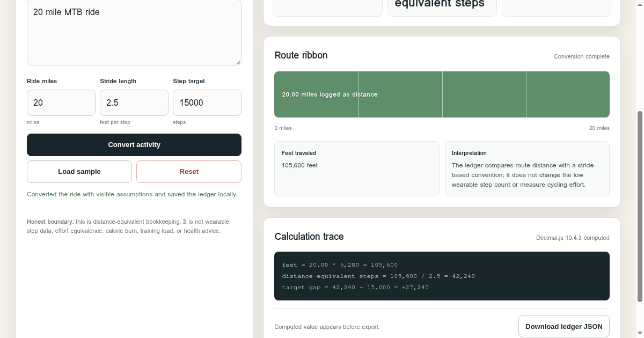Focus the Ride miles input field
The width and height of the screenshot is (644, 338).
pyautogui.click(x=61, y=102)
